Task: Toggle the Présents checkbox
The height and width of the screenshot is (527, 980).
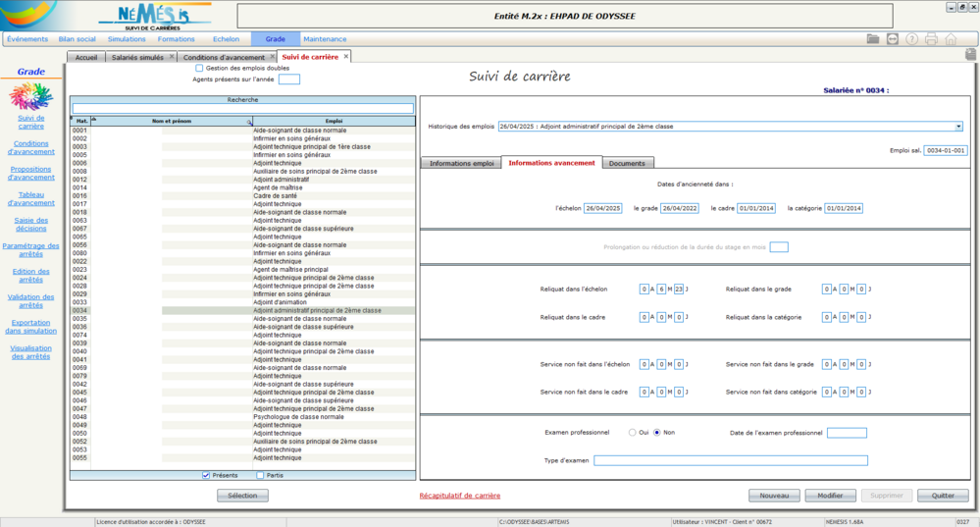Action: [x=206, y=475]
